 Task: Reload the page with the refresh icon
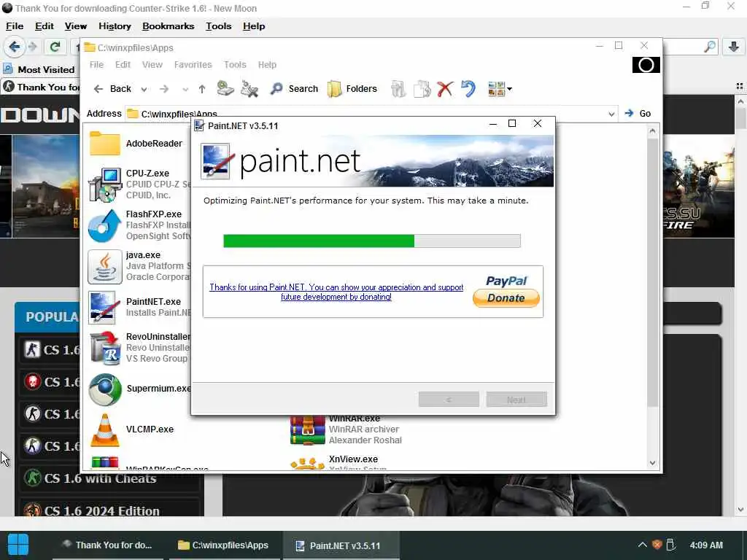point(55,47)
